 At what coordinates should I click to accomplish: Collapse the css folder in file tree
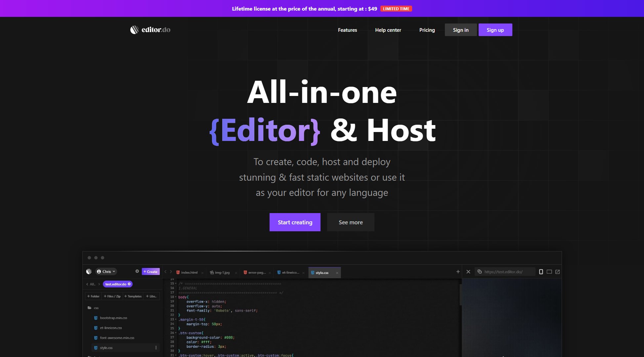90,308
